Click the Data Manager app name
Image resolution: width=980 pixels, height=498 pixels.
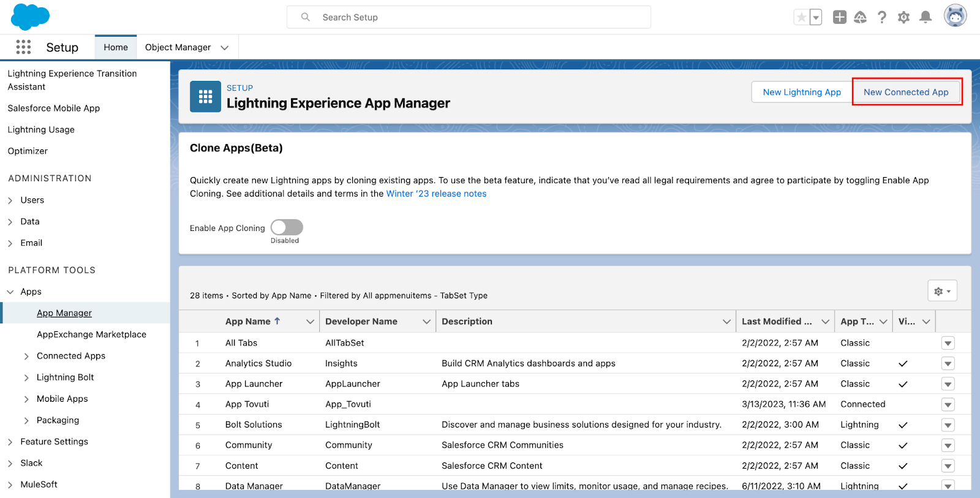point(254,486)
